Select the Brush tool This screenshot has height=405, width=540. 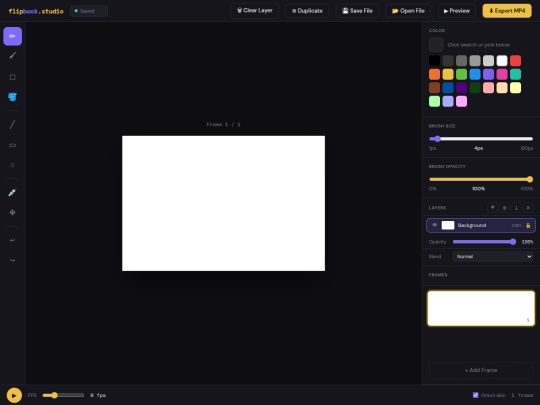12,55
